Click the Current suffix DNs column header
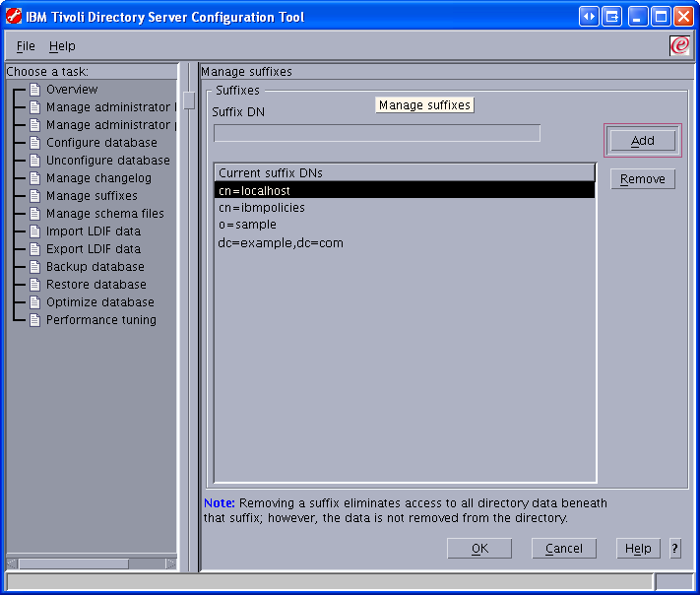This screenshot has width=700, height=595. (x=405, y=172)
